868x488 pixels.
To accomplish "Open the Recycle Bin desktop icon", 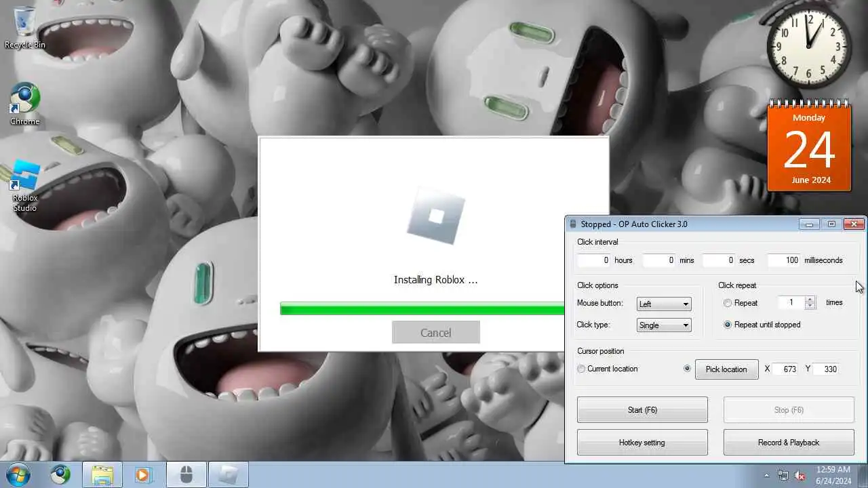I will tap(25, 27).
